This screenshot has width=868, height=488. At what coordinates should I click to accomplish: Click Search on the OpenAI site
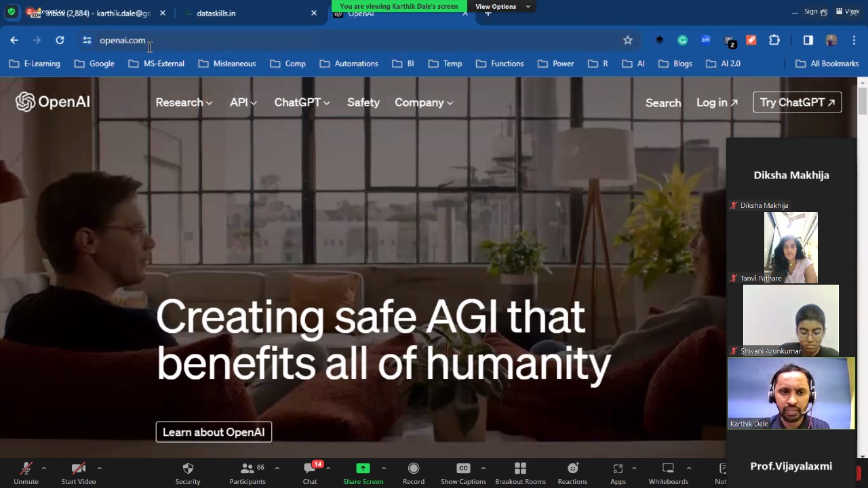coord(663,103)
